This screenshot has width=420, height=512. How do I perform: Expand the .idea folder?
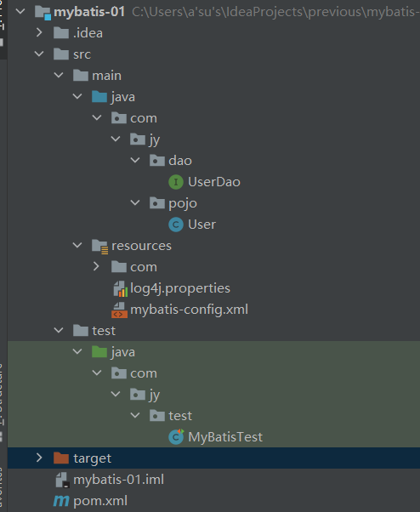[39, 32]
